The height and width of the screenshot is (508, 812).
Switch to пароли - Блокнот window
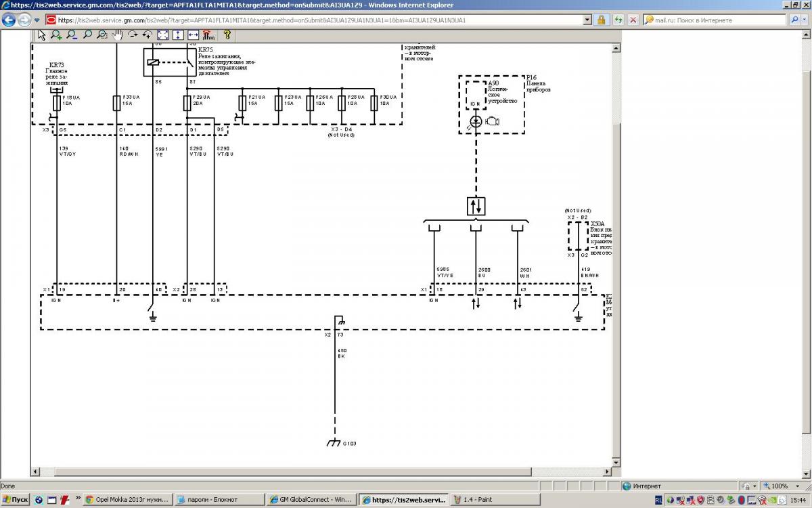[x=218, y=500]
